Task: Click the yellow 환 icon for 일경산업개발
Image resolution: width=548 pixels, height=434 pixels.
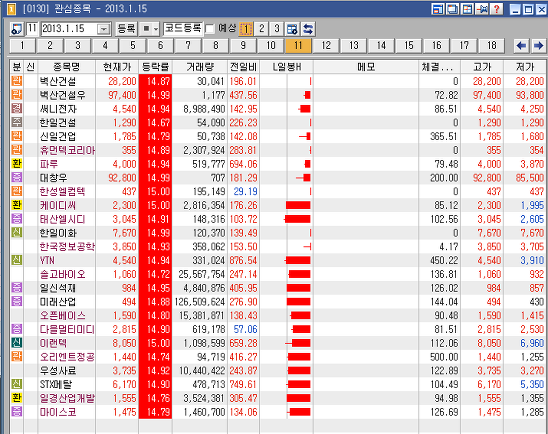Action: tap(17, 398)
